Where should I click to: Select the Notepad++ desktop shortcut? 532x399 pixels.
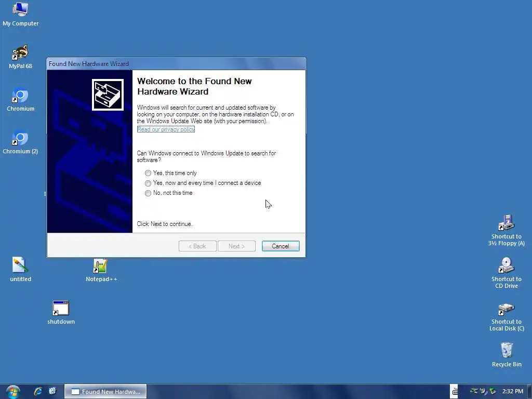tap(101, 270)
